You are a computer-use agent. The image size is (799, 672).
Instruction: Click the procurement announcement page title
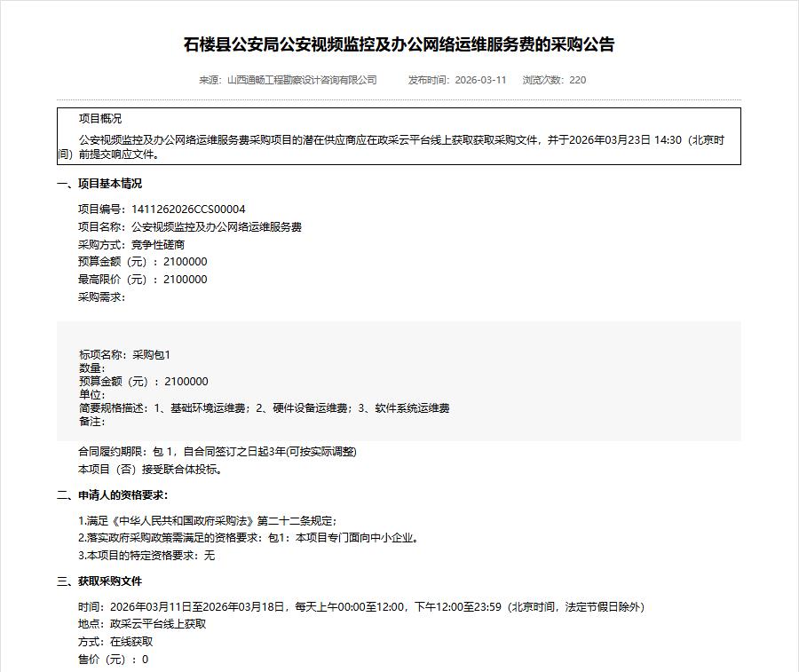(399, 44)
